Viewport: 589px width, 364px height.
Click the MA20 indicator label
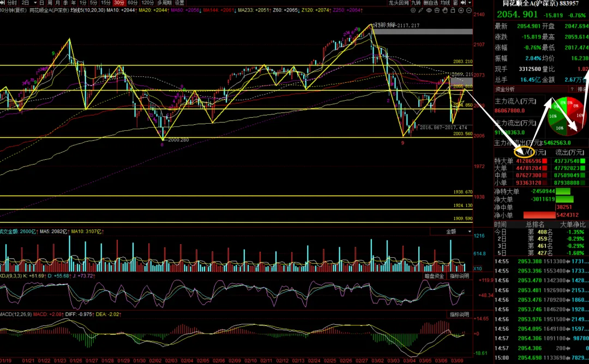pyautogui.click(x=154, y=10)
